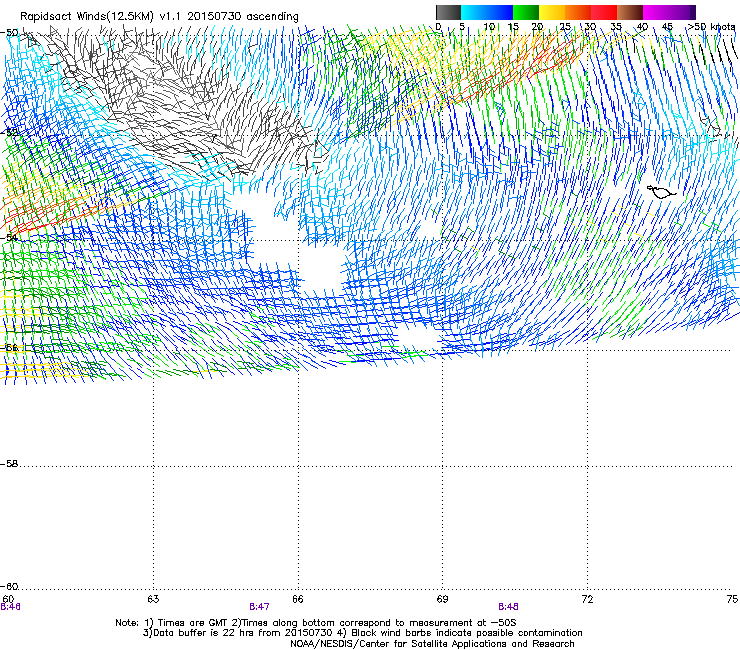The width and height of the screenshot is (740, 650).
Task: Click the yellow 20-25 knots legend segment
Action: click(x=552, y=12)
